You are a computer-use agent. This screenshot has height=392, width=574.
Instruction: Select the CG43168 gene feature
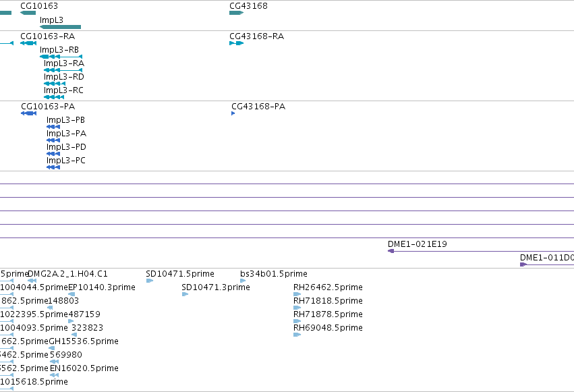(x=237, y=13)
